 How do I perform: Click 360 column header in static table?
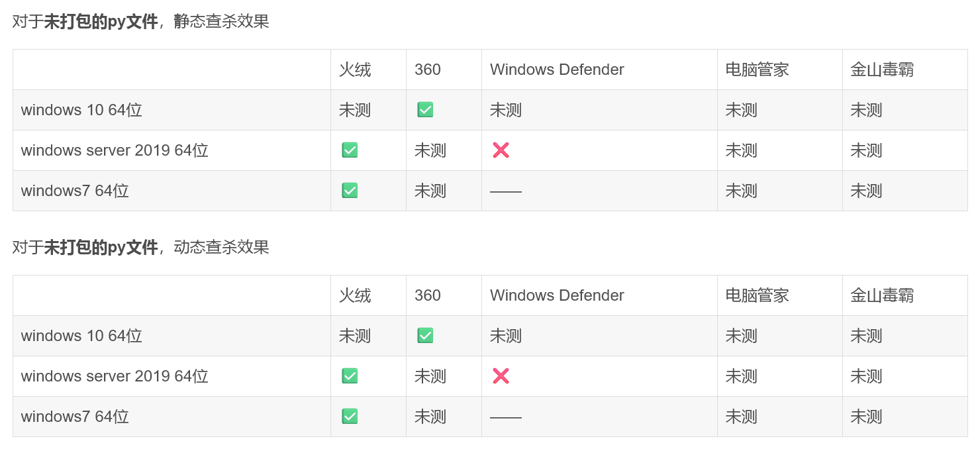click(428, 70)
